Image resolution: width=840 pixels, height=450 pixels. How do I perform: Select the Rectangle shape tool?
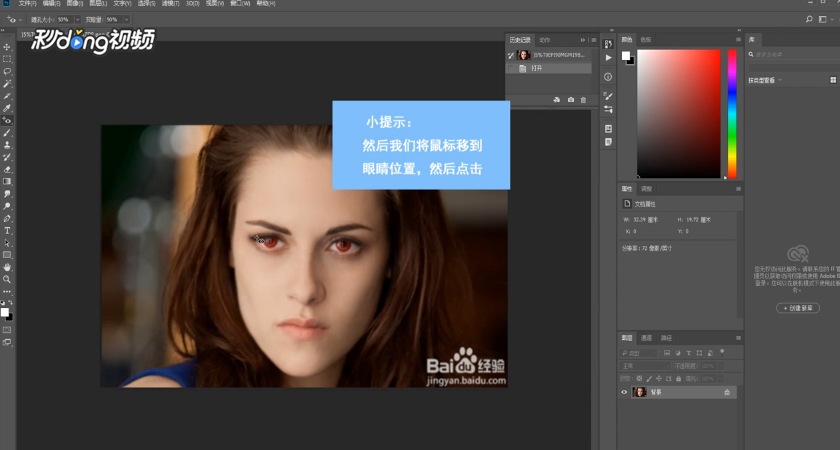point(7,255)
